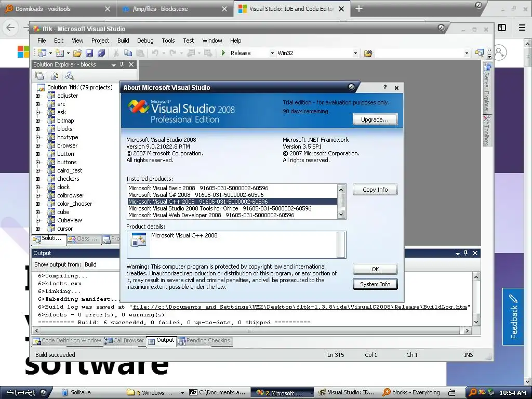Click OK in About dialog
Viewport: 532px width, 399px height.
[375, 269]
